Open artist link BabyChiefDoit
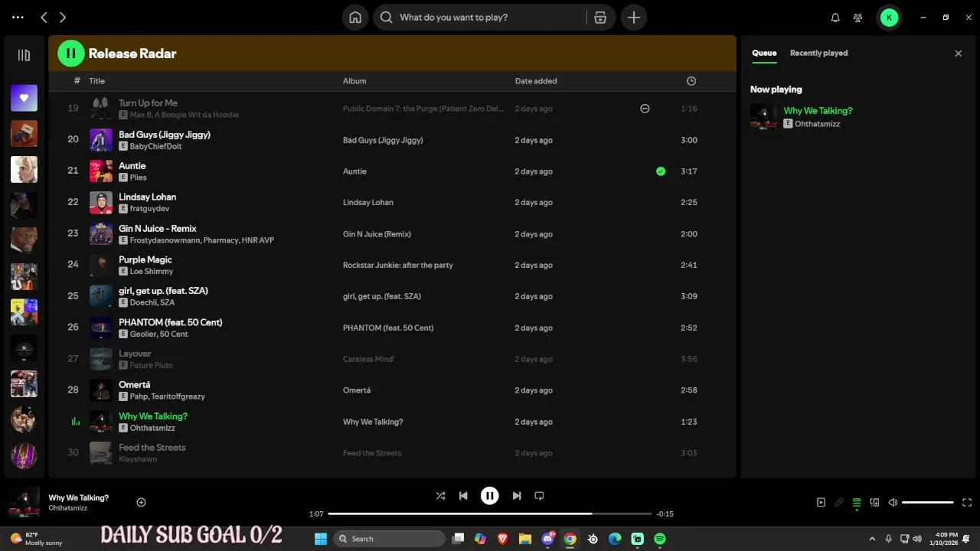 [155, 146]
